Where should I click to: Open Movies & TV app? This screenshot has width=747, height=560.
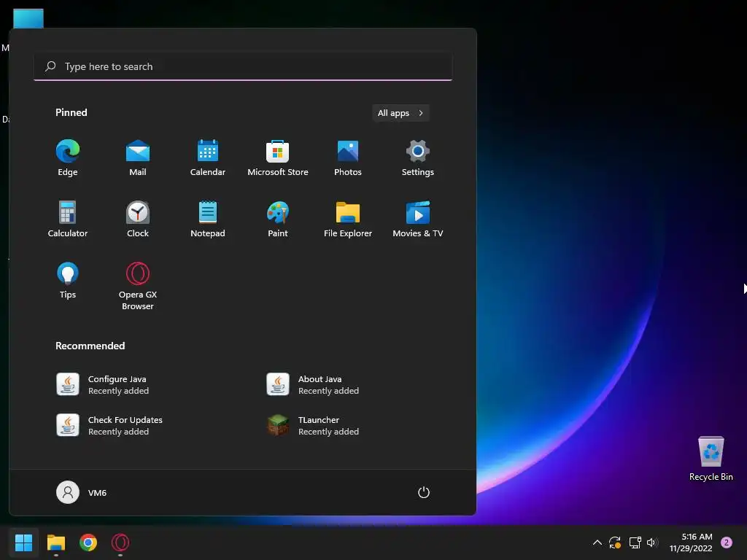tap(418, 219)
